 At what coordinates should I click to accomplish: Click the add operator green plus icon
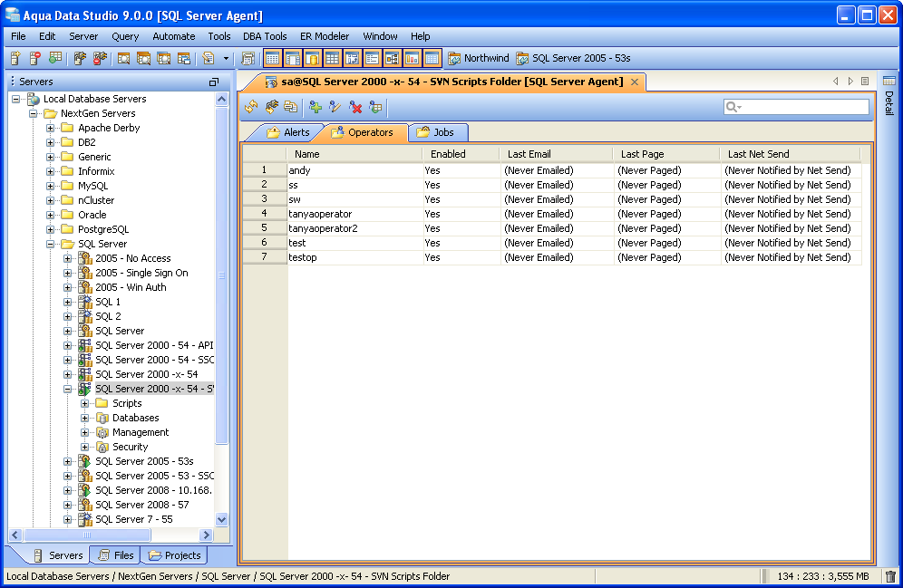pyautogui.click(x=315, y=107)
